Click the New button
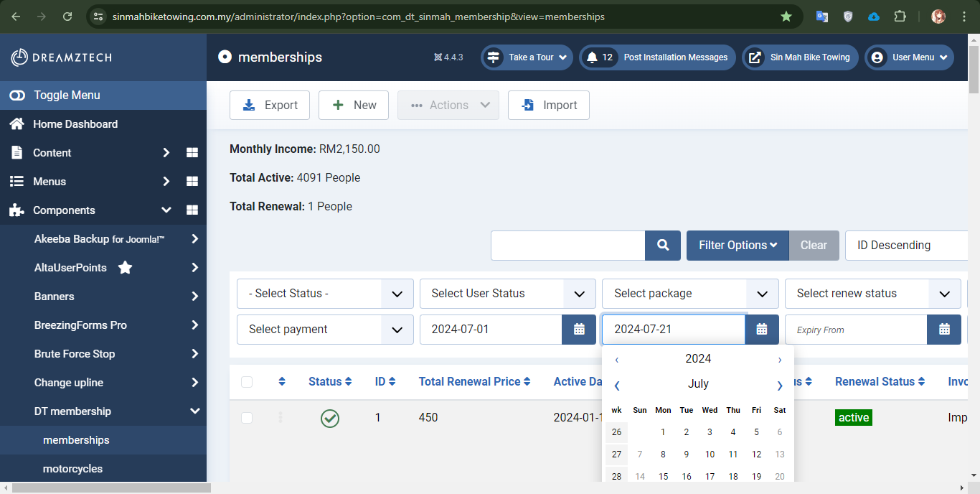This screenshot has height=494, width=980. tap(354, 106)
